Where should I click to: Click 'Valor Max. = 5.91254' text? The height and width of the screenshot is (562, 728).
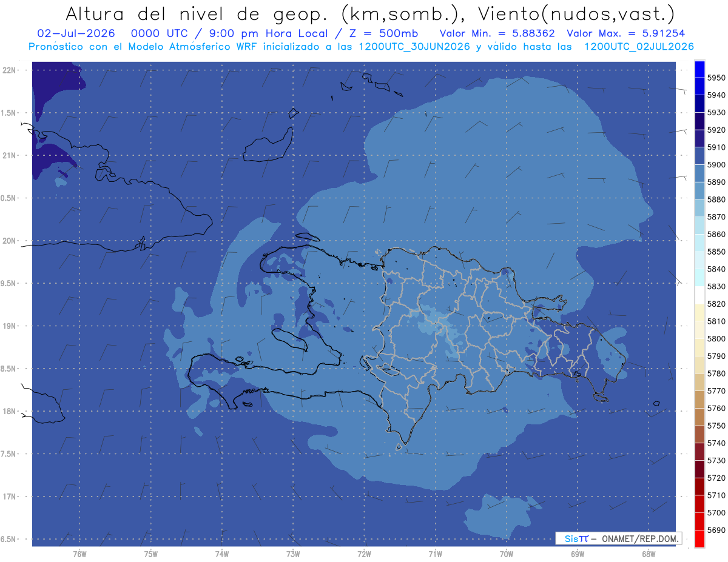(x=626, y=33)
